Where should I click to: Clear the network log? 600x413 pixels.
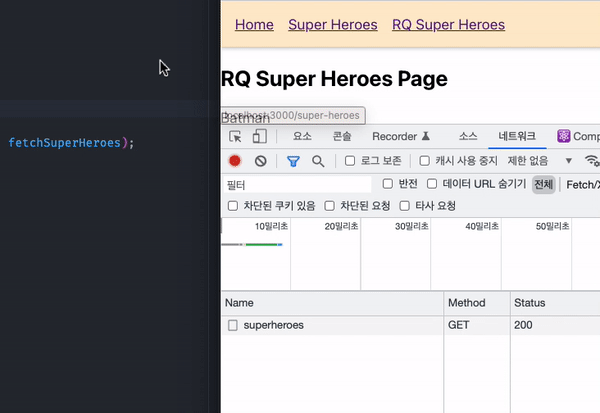click(x=261, y=161)
